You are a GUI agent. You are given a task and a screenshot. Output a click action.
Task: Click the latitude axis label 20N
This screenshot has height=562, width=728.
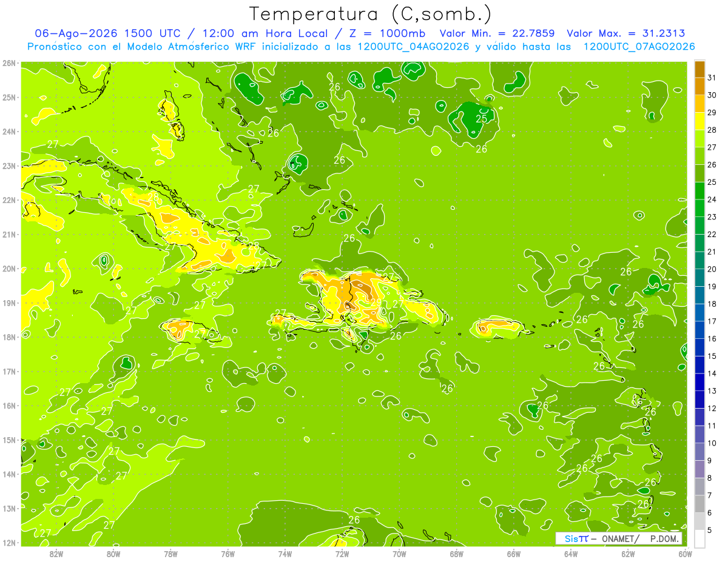(x=8, y=269)
